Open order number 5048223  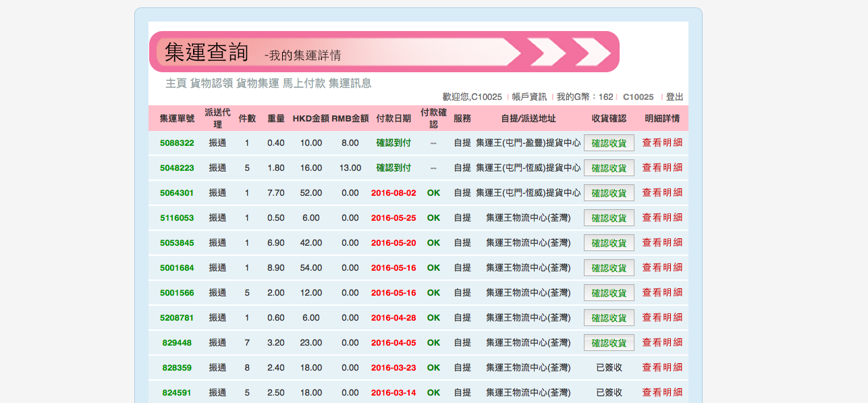click(x=177, y=168)
